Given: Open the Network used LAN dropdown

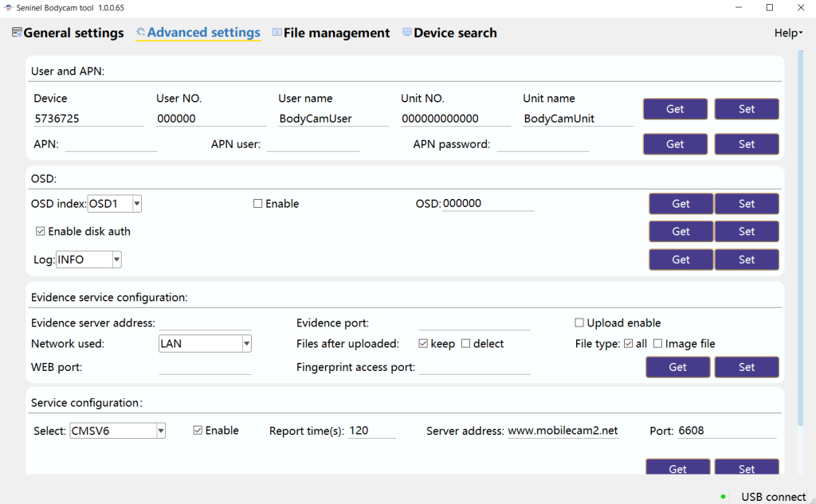Looking at the screenshot, I should 246,344.
